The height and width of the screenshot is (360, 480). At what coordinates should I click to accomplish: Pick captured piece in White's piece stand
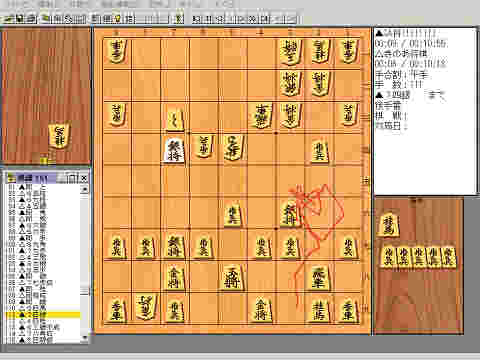pos(60,136)
